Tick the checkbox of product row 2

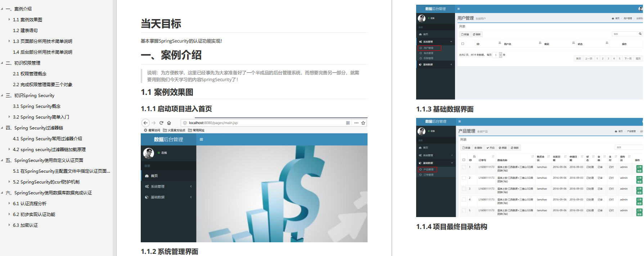464,178
